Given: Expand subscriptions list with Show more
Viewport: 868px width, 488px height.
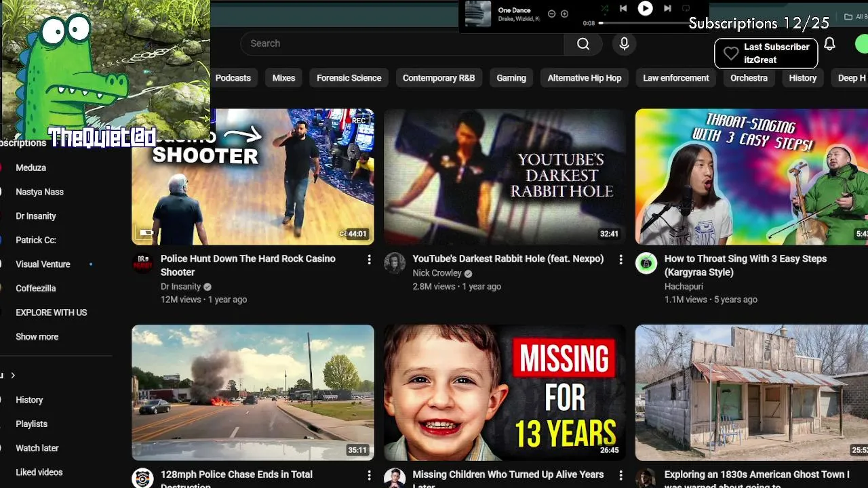Looking at the screenshot, I should (37, 337).
